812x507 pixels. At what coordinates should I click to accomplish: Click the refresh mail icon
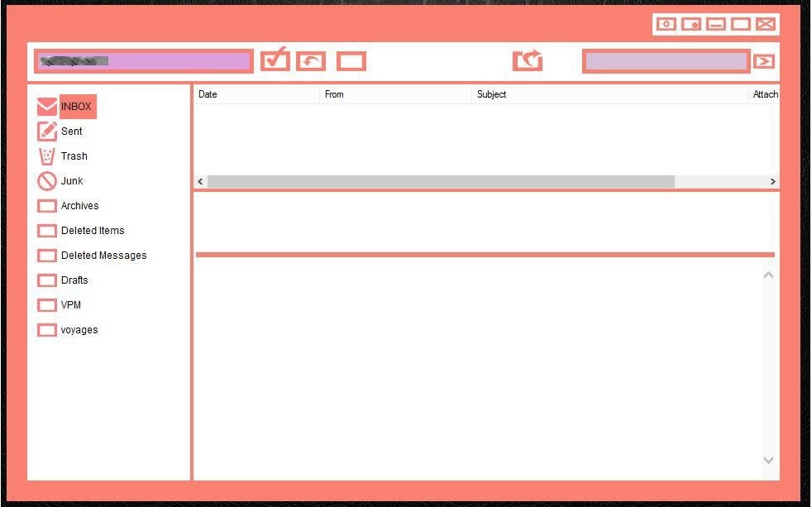coord(528,60)
